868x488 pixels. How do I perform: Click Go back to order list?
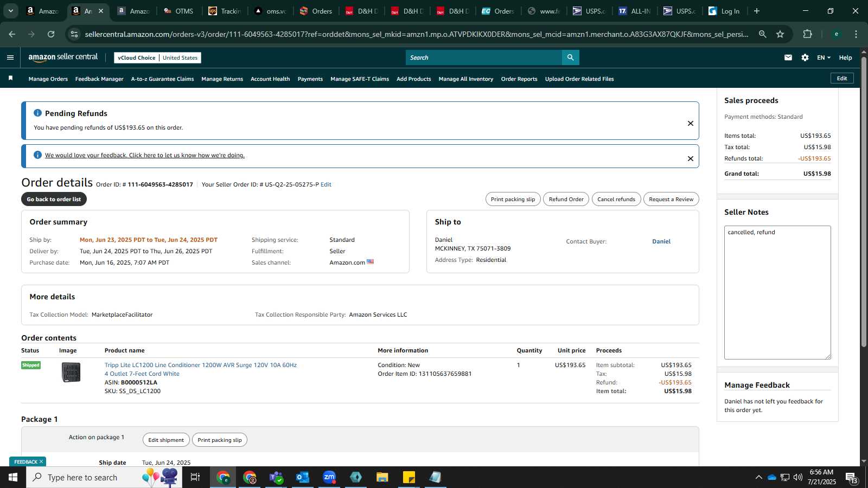(54, 199)
